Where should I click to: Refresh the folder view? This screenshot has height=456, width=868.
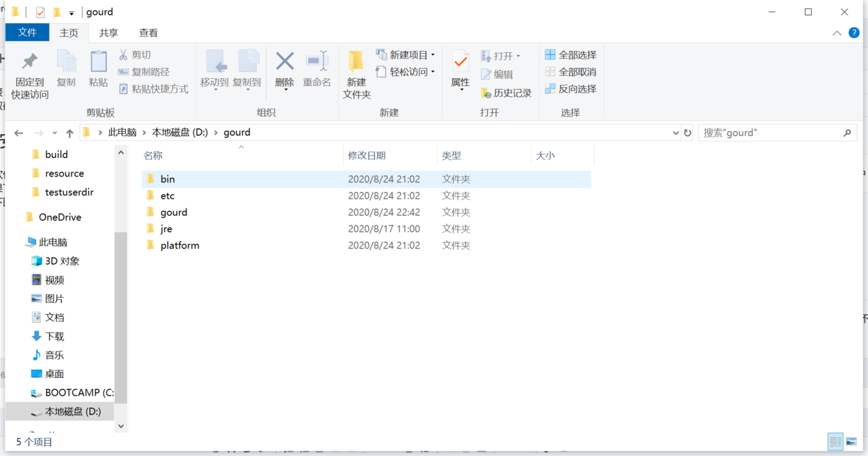click(x=688, y=133)
